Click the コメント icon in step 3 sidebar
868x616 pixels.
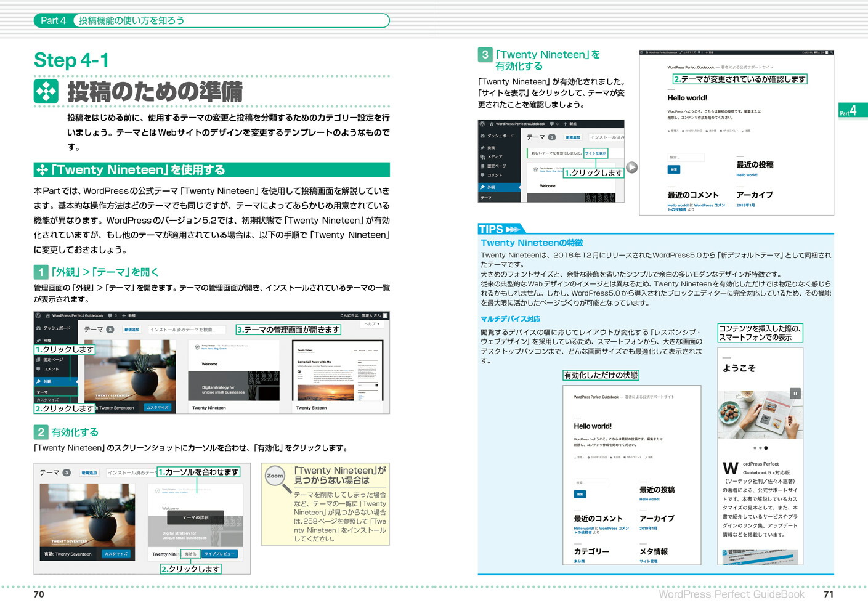[x=482, y=175]
